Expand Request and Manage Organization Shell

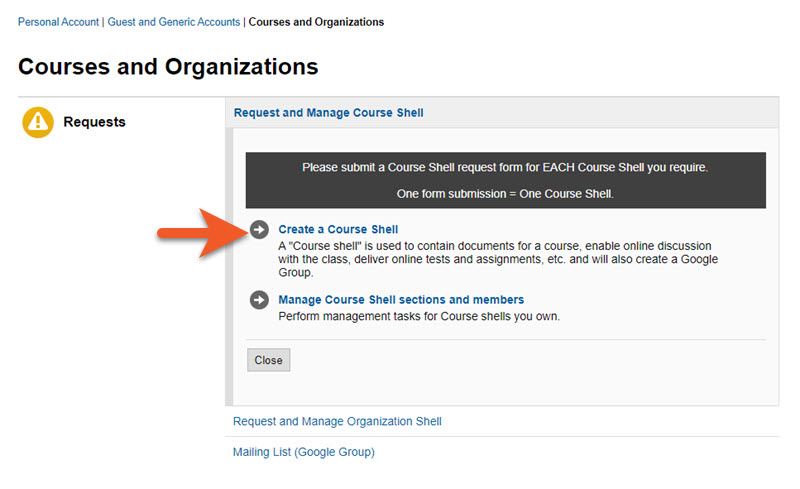point(337,421)
